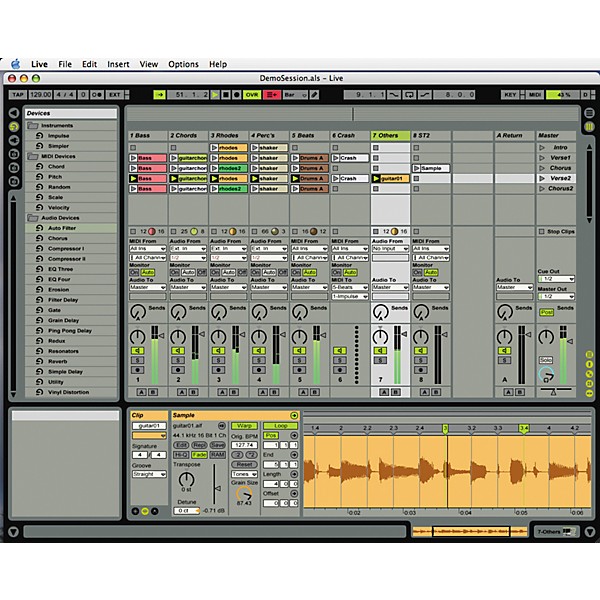Set monitor to Off on track 2 Chords

(202, 272)
